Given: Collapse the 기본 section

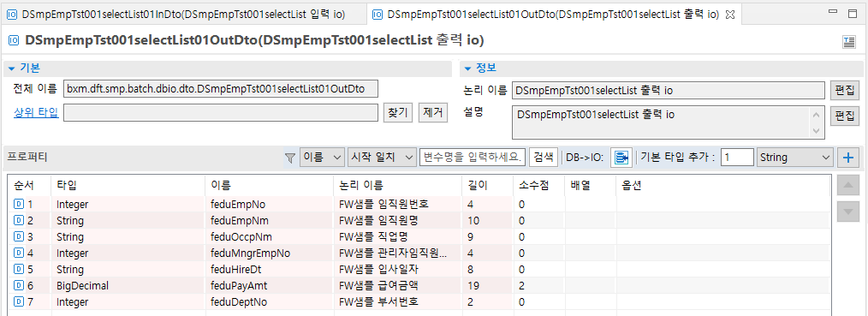Looking at the screenshot, I should (x=11, y=68).
